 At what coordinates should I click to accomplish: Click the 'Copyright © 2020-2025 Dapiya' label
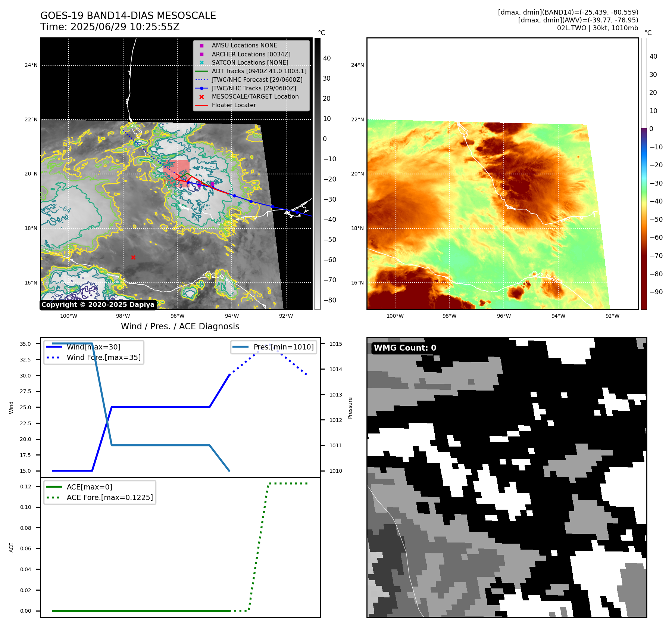pyautogui.click(x=98, y=305)
